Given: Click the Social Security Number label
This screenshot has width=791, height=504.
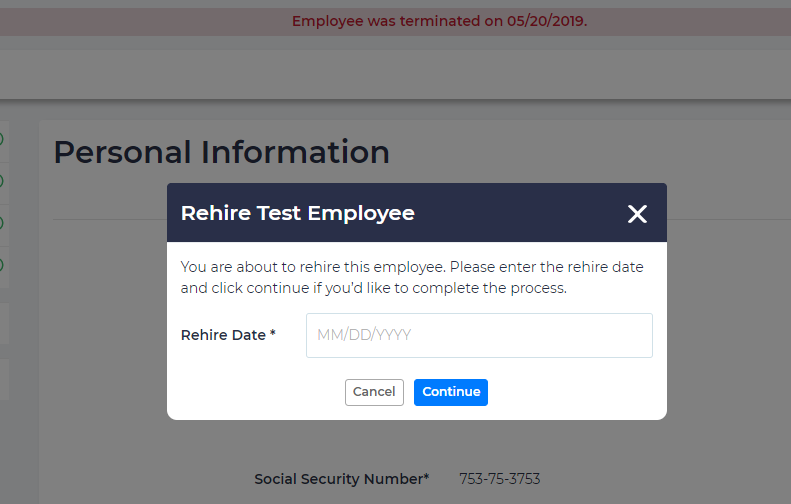Looking at the screenshot, I should coord(338,479).
